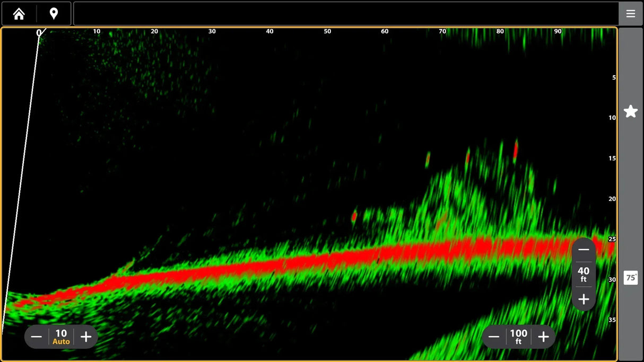Screen dimensions: 644x362
Task: Select the star favorites icon on the sidebar
Action: 630,111
